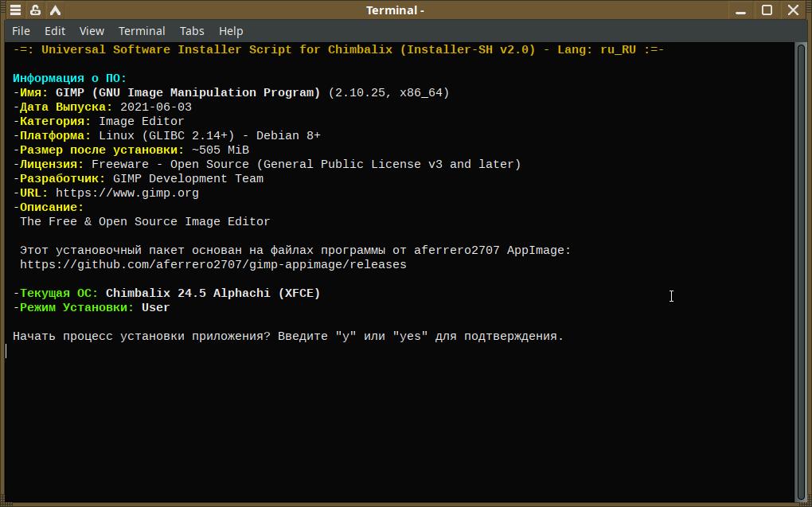The image size is (812, 507).
Task: Open the Help menu
Action: pyautogui.click(x=231, y=31)
